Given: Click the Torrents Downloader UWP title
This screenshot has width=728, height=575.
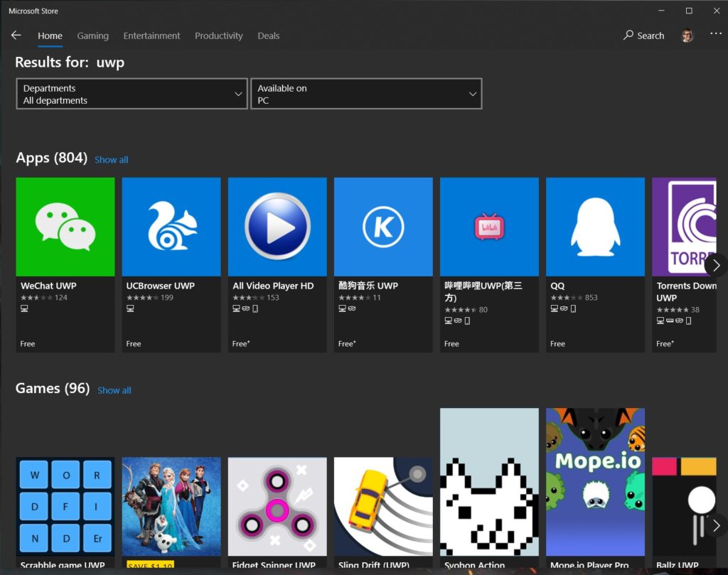Looking at the screenshot, I should [686, 292].
